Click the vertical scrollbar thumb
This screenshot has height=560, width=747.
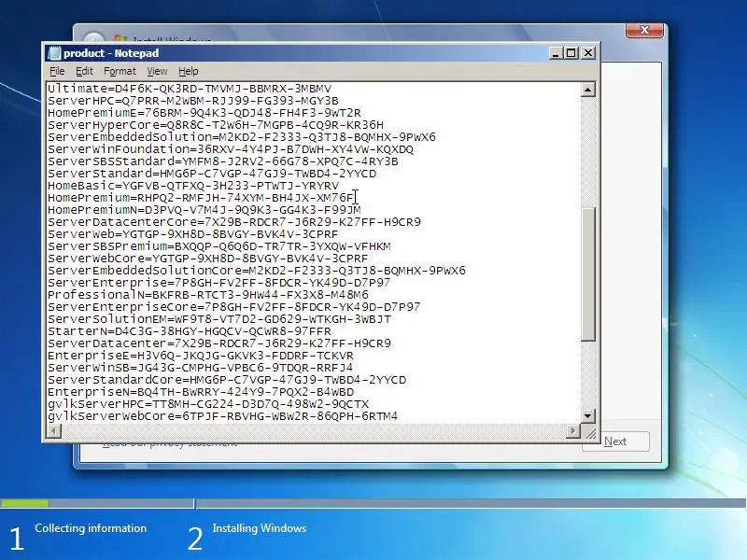point(588,274)
